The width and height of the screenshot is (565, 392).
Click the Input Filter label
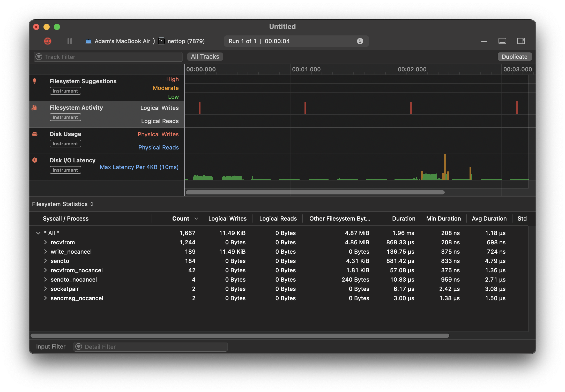click(x=51, y=346)
